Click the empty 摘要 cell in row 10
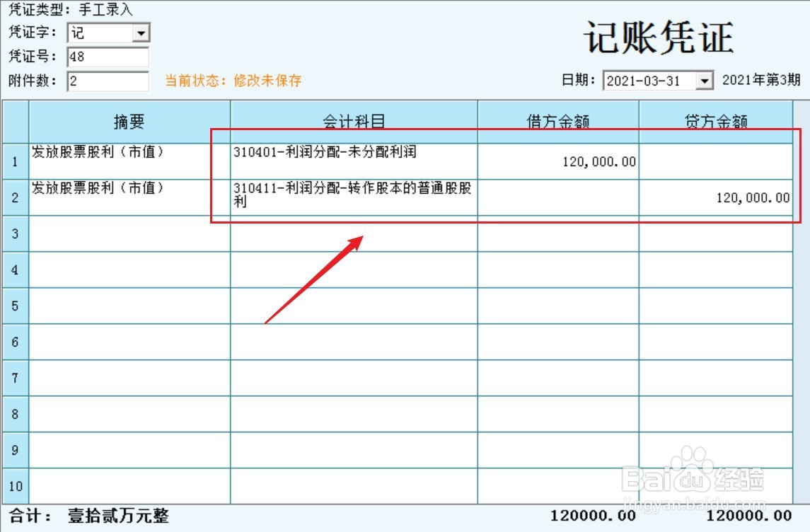 (x=129, y=487)
